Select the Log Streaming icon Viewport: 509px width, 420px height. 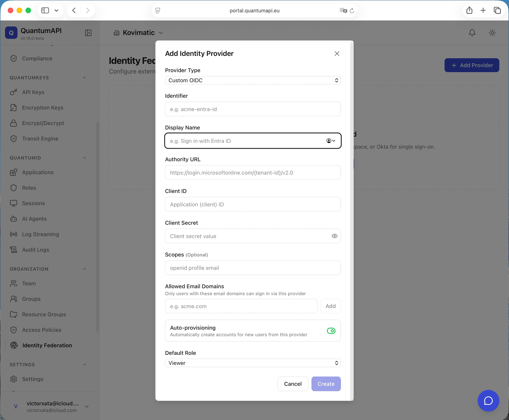pos(14,234)
